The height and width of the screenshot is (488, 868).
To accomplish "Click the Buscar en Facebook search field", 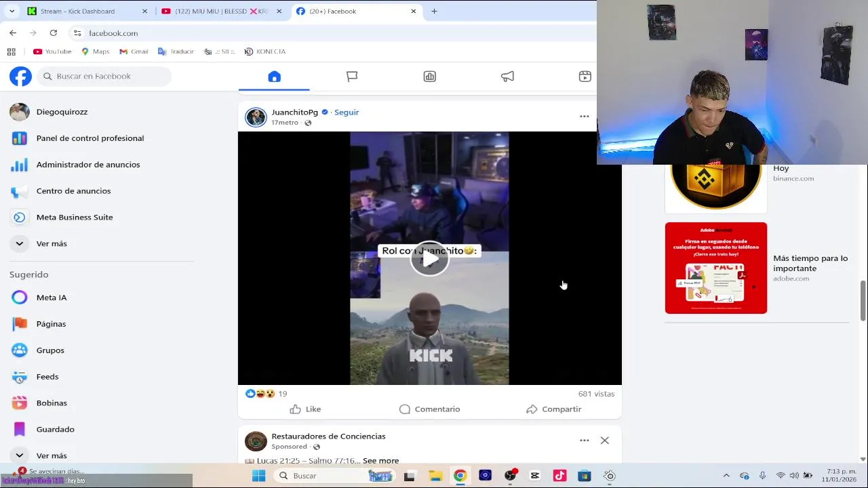I will (x=104, y=76).
